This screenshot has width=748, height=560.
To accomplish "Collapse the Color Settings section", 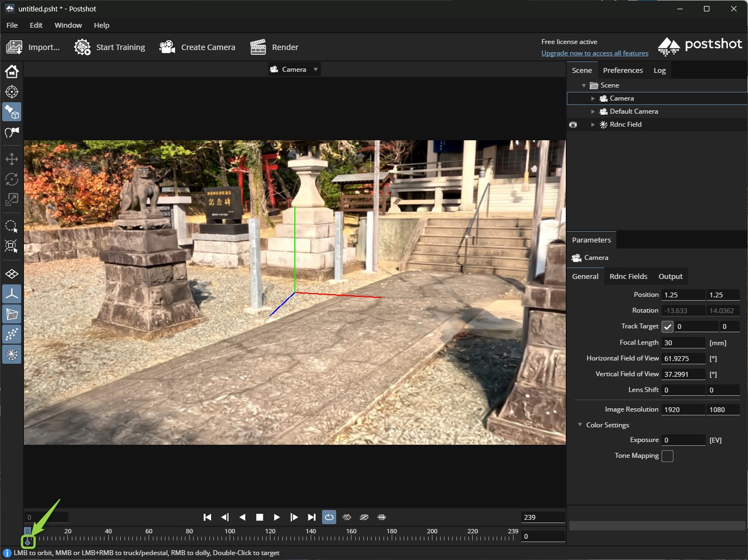I will pyautogui.click(x=580, y=425).
